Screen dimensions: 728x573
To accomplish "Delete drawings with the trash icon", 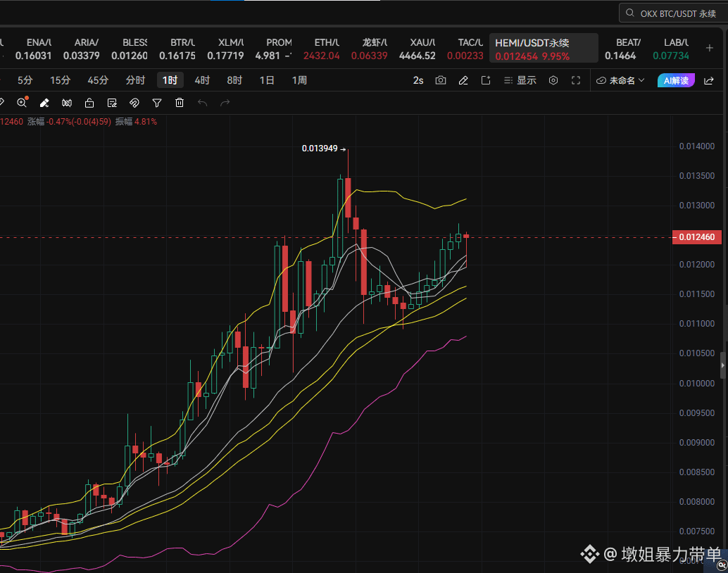I will tap(180, 103).
